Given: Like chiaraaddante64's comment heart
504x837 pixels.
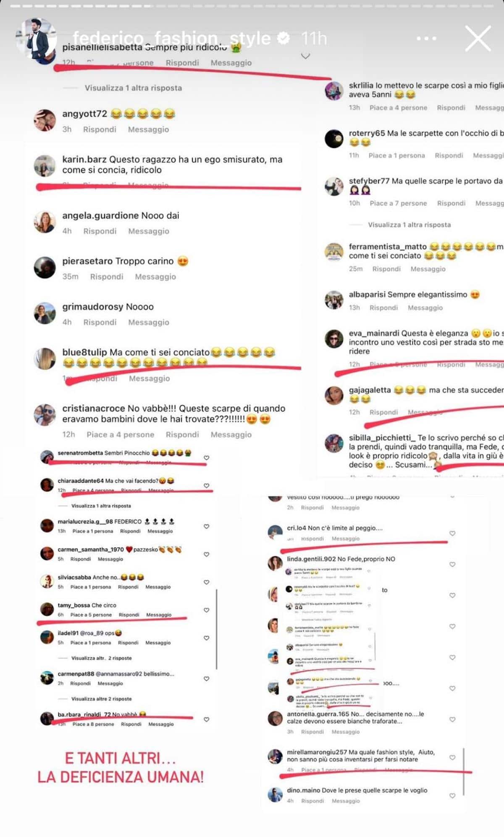Looking at the screenshot, I should point(206,485).
